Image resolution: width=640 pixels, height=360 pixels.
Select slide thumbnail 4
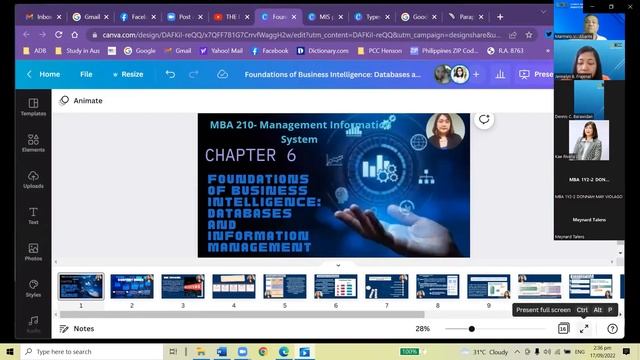[234, 287]
